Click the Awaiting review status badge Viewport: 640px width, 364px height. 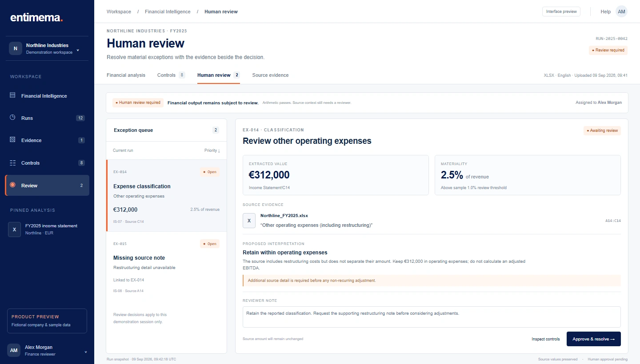coord(602,131)
